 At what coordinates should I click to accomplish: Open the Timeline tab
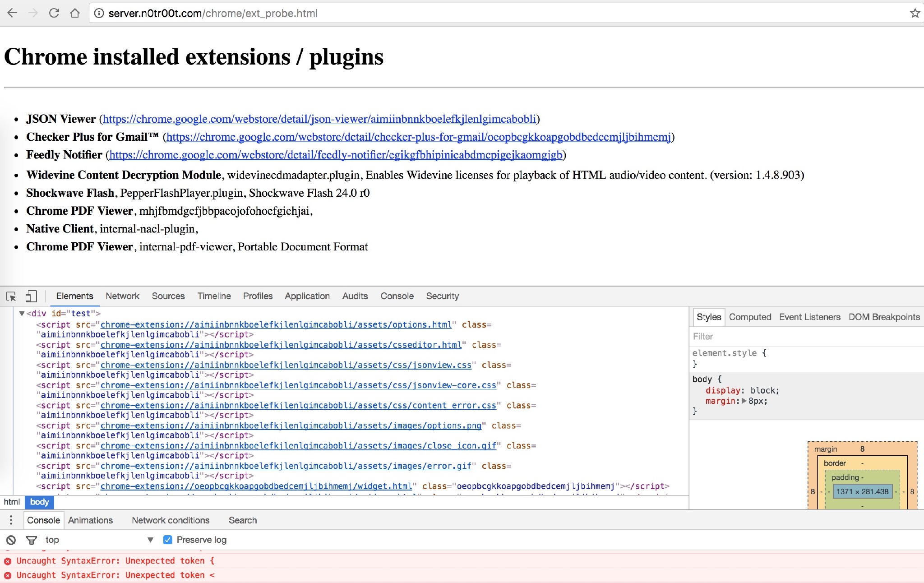pos(214,296)
